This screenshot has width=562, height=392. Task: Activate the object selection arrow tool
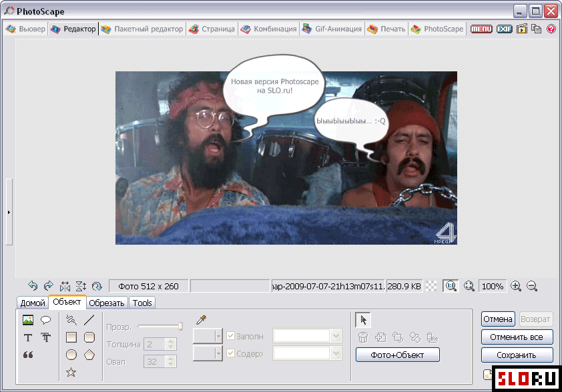coord(363,320)
